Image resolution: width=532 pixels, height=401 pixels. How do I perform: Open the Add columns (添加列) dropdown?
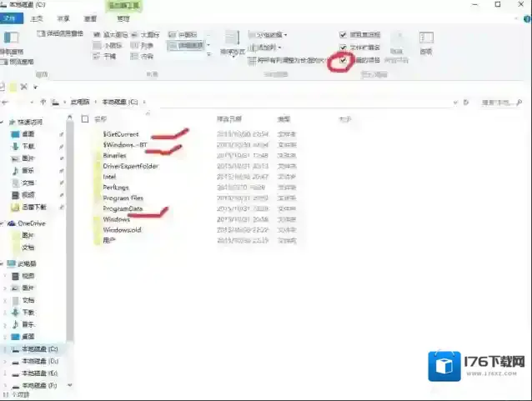[x=265, y=48]
